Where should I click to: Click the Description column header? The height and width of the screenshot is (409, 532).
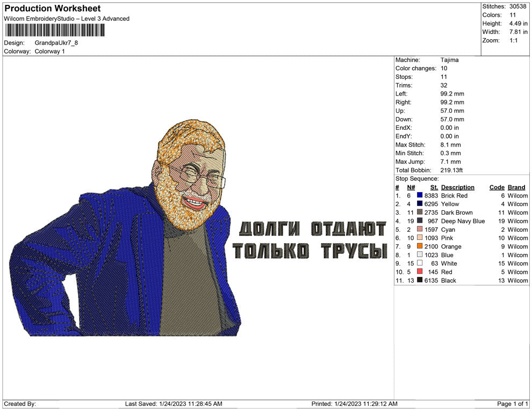pyautogui.click(x=458, y=187)
